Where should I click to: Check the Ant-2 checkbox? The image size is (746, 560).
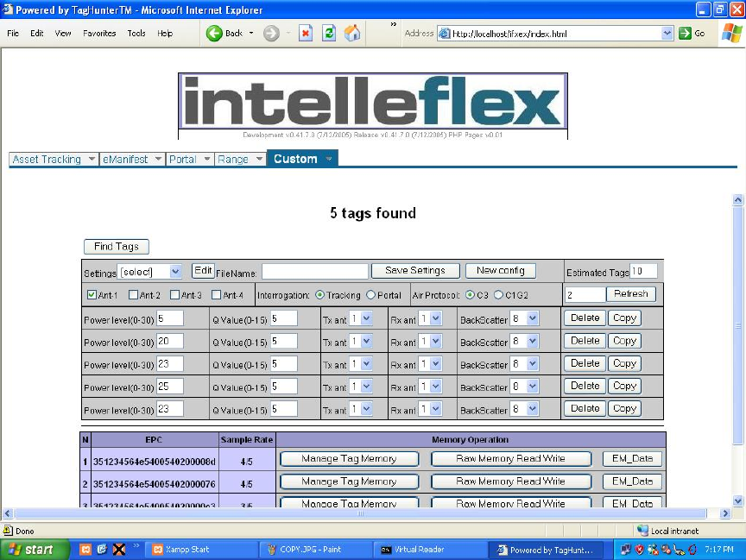pos(133,295)
